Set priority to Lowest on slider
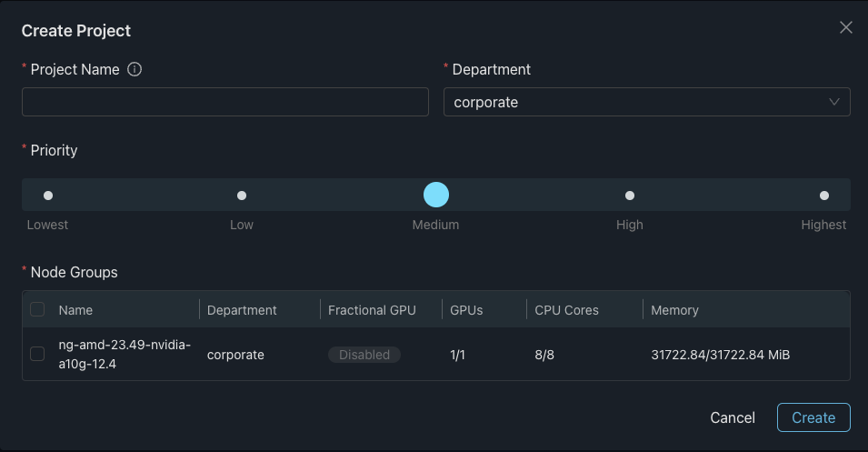The height and width of the screenshot is (452, 868). [x=48, y=195]
